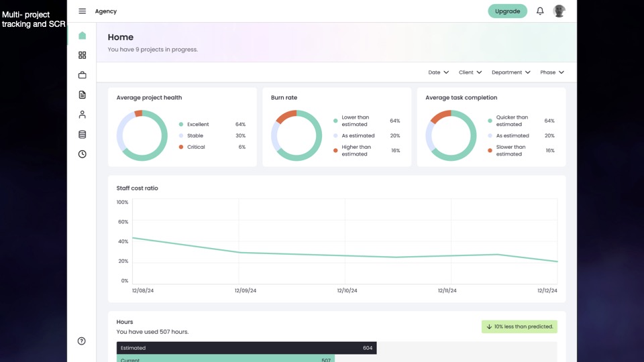Open the database stack sidebar icon

click(x=82, y=134)
